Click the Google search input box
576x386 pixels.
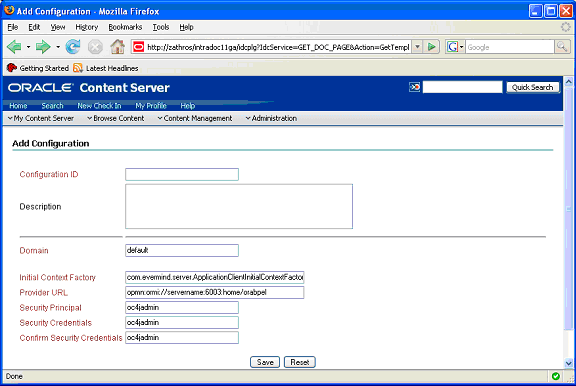pos(510,47)
